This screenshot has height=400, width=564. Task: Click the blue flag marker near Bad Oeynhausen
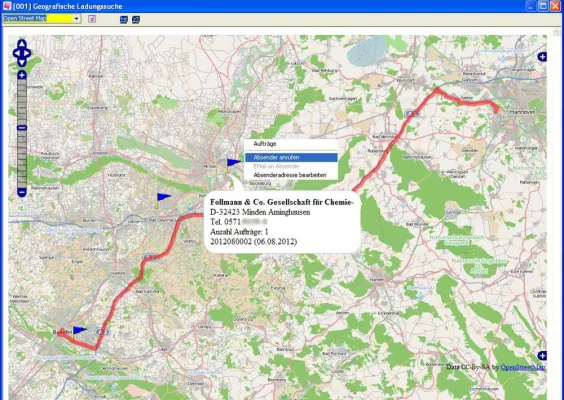(163, 197)
